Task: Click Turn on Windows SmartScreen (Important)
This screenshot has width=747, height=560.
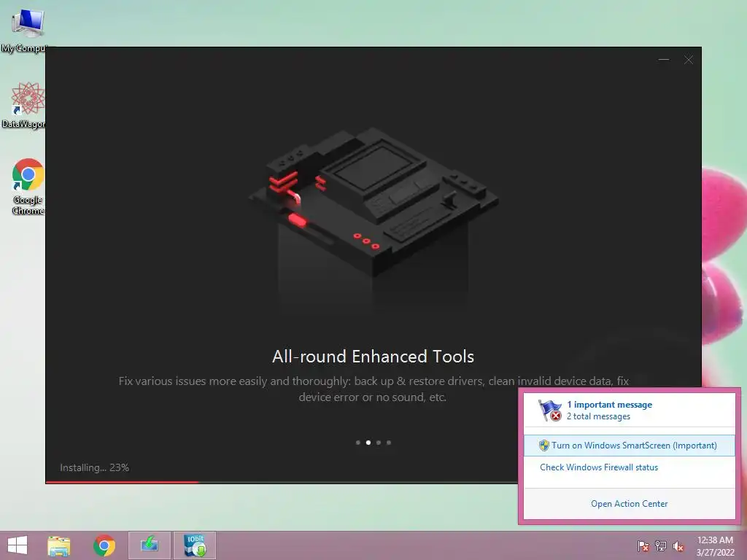Action: click(x=630, y=446)
